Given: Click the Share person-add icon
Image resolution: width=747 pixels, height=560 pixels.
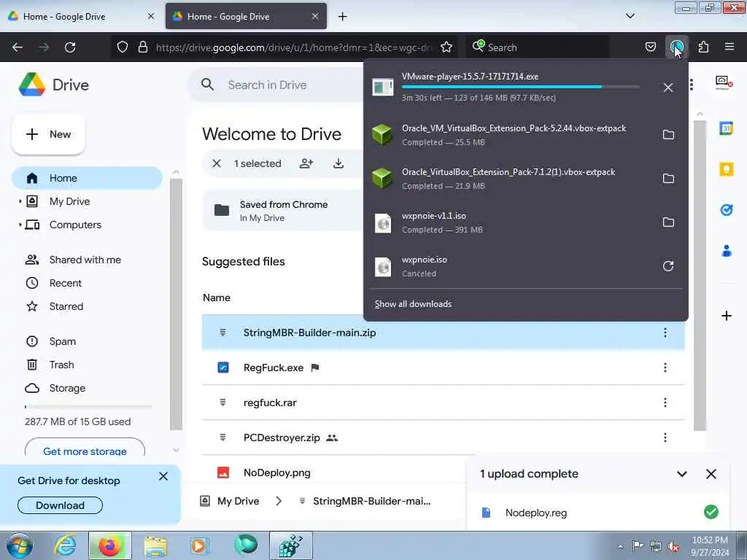Looking at the screenshot, I should point(306,164).
